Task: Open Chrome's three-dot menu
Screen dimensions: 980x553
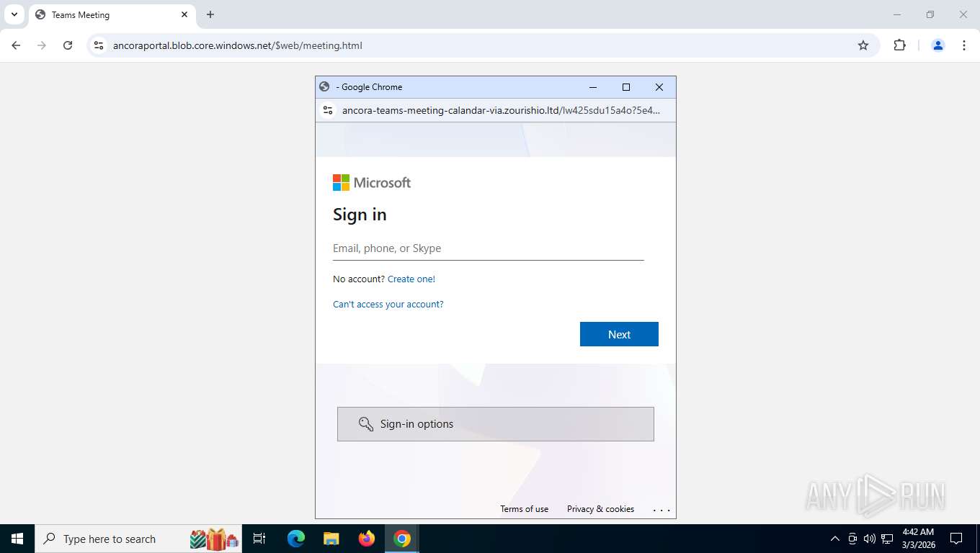Action: click(x=964, y=45)
